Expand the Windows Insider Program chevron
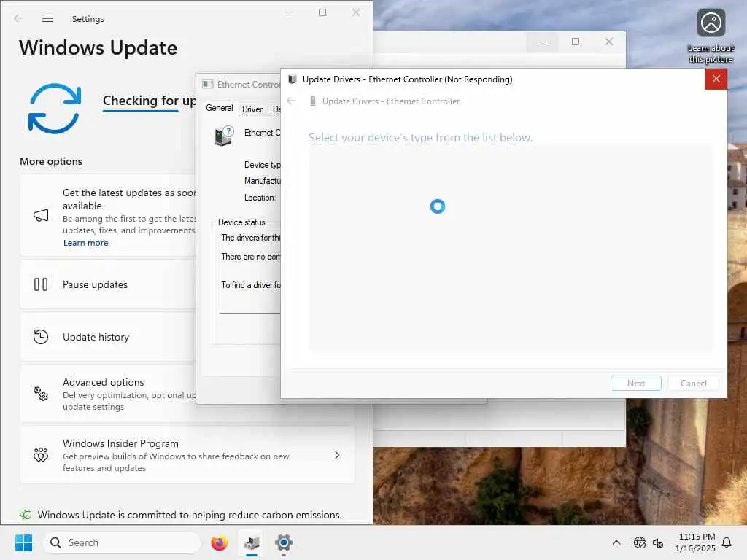The height and width of the screenshot is (560, 747). click(337, 455)
